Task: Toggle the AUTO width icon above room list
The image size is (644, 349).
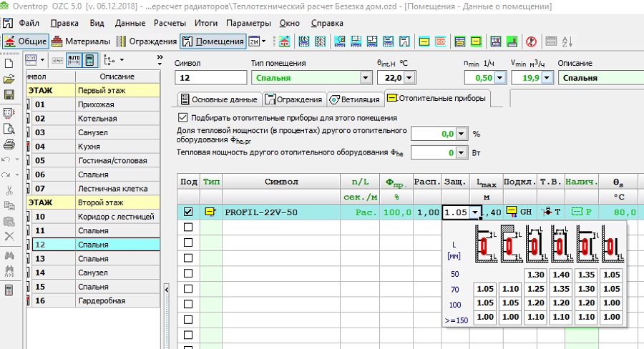Action: click(74, 60)
